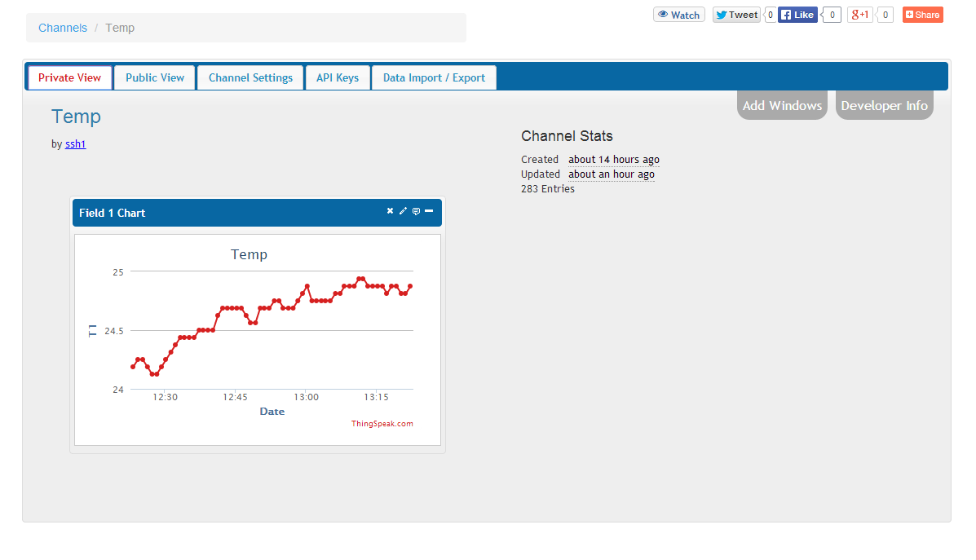Screen dimensions: 976x560
Task: Switch to the Public View tab
Action: pos(155,77)
